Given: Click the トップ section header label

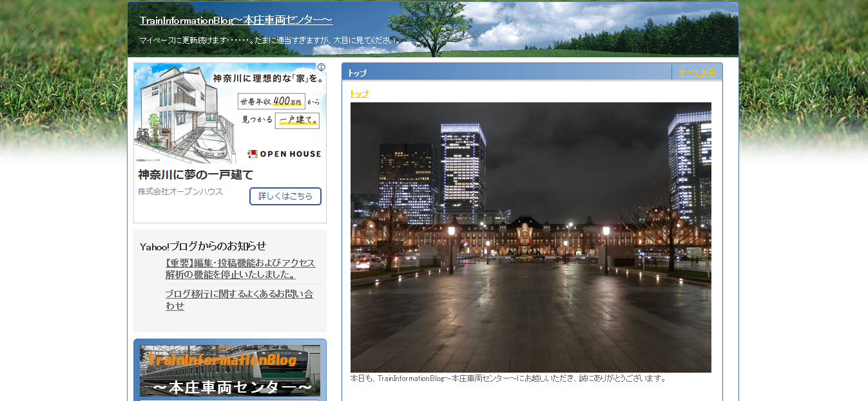Looking at the screenshot, I should coord(357,73).
